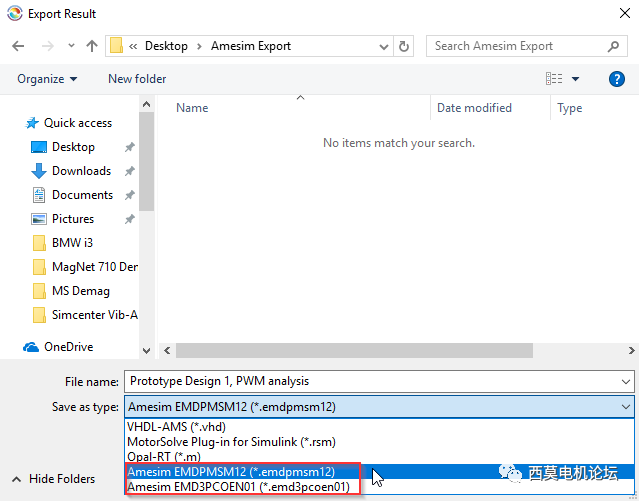
Task: Select Amesim Export in the address breadcrumb
Action: (251, 46)
